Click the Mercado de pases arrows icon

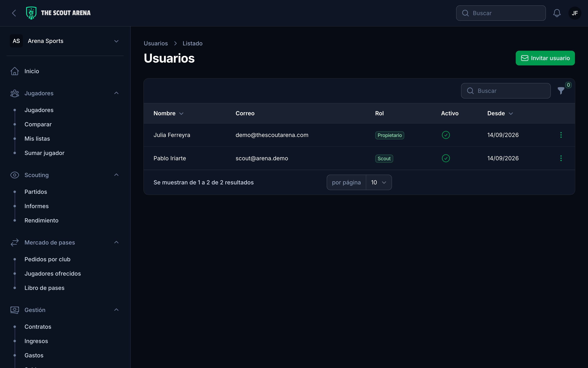[14, 243]
